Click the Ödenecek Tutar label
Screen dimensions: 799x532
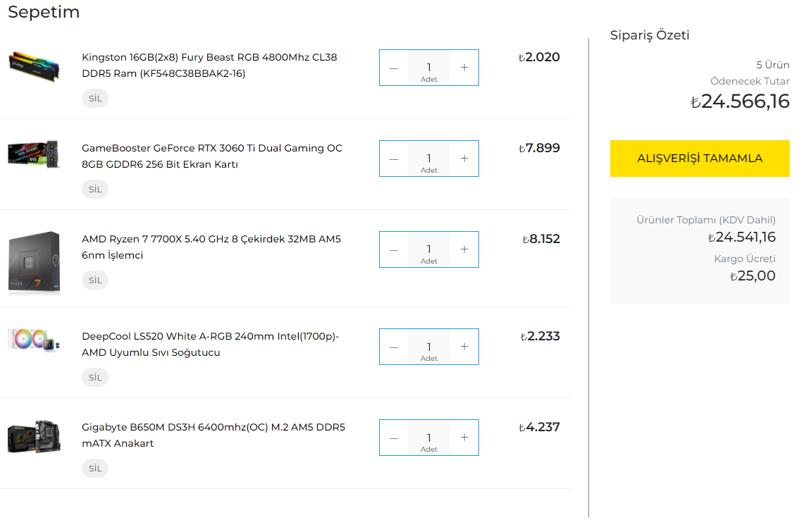pyautogui.click(x=750, y=81)
